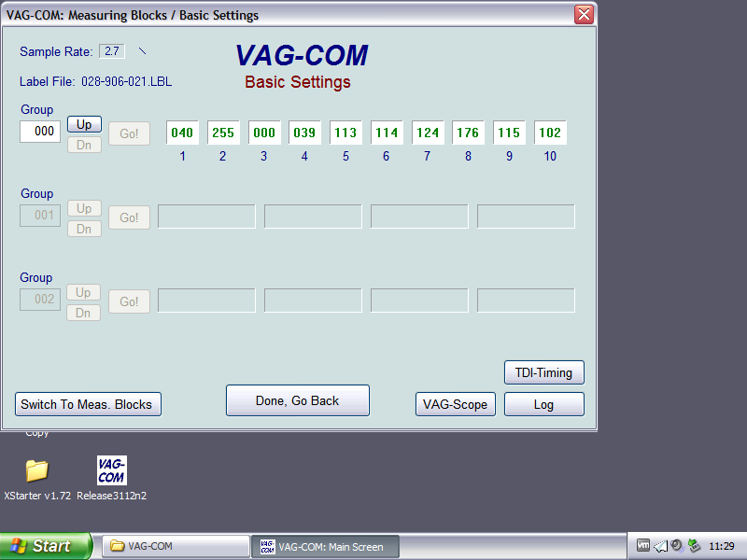
Task: Select the Group field showing 001
Action: click(40, 216)
